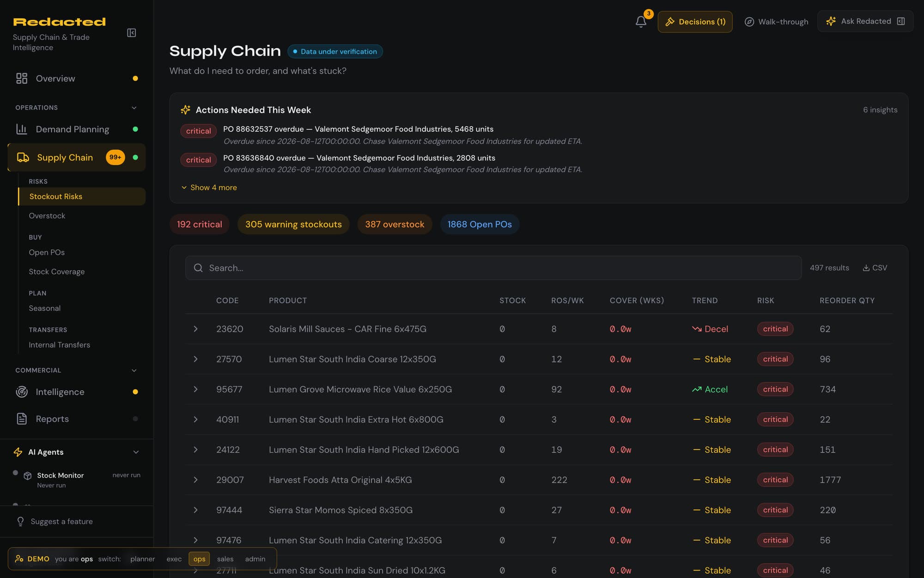Screen dimensions: 924x578
Task: Click the product search field
Action: (x=493, y=268)
